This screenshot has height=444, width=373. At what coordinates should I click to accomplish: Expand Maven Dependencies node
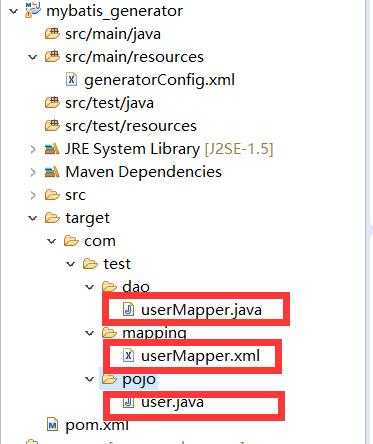[x=33, y=172]
